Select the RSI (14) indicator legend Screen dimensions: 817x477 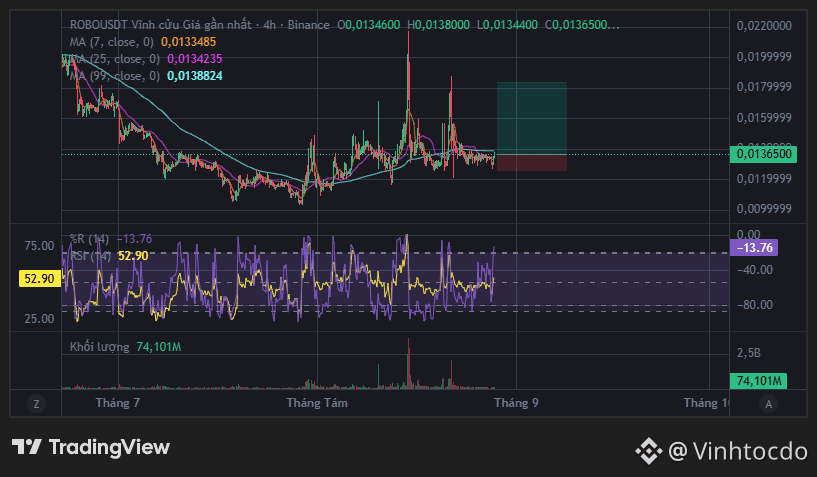91,255
